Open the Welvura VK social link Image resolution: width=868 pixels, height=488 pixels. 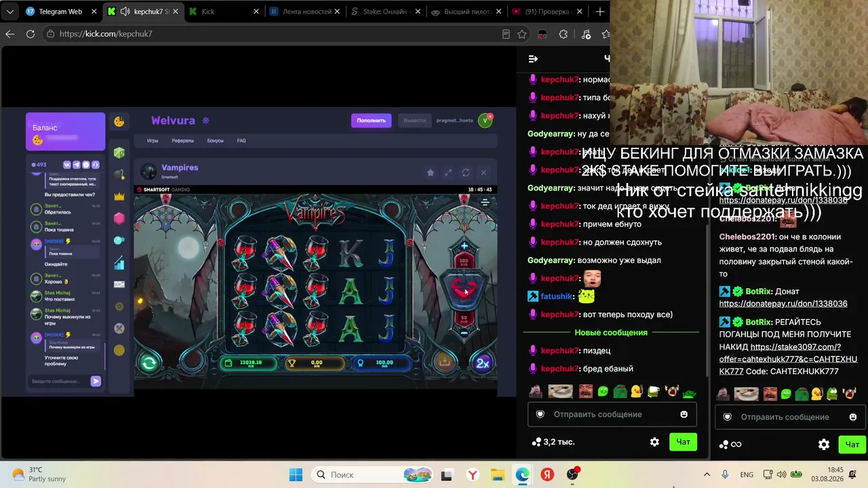pyautogui.click(x=67, y=165)
